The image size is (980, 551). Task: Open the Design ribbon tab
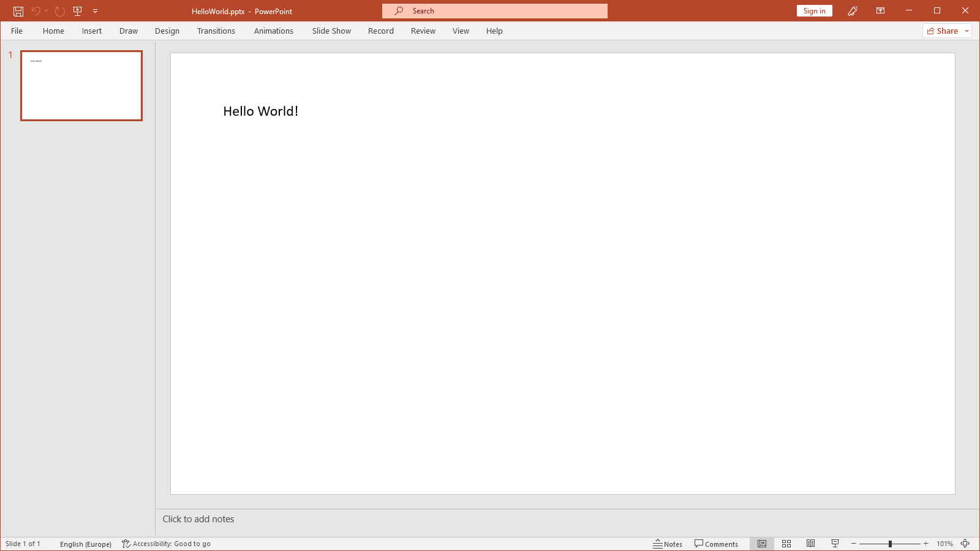coord(167,31)
